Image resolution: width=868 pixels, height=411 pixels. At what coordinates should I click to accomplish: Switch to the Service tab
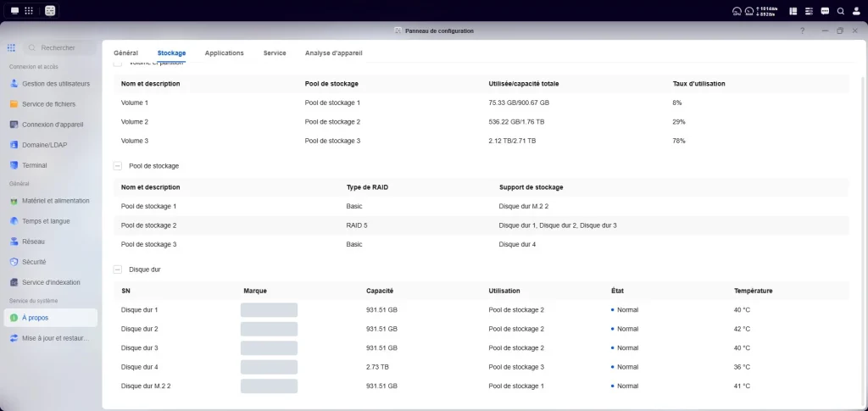[275, 53]
